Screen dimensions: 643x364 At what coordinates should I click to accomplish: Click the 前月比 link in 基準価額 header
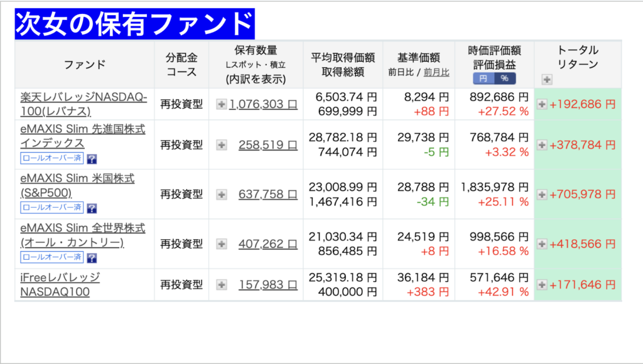coord(436,73)
